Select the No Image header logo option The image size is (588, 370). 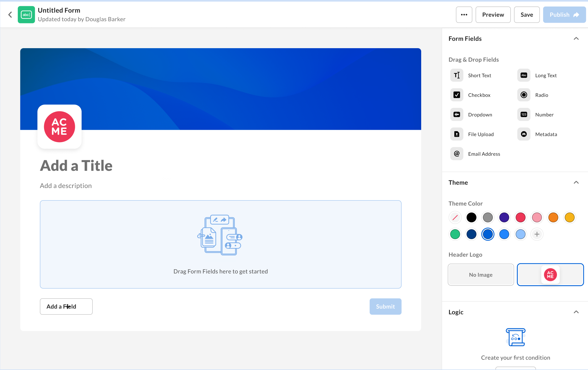(481, 275)
